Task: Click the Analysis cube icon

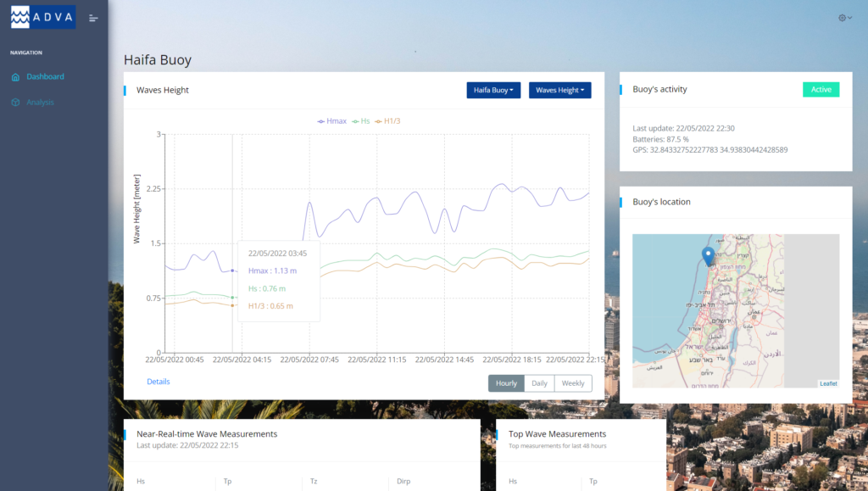Action: coord(15,103)
